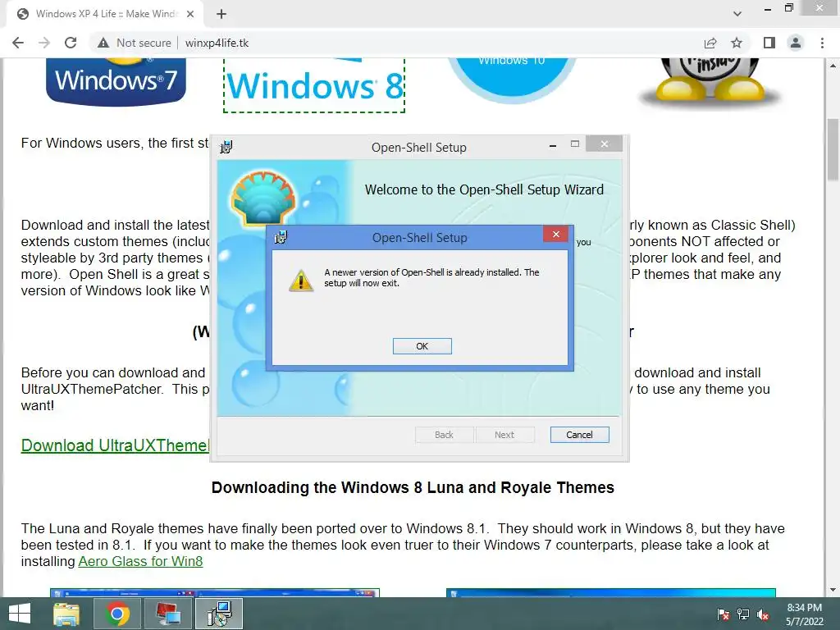Share this page via share icon
The width and height of the screenshot is (840, 630).
point(710,43)
